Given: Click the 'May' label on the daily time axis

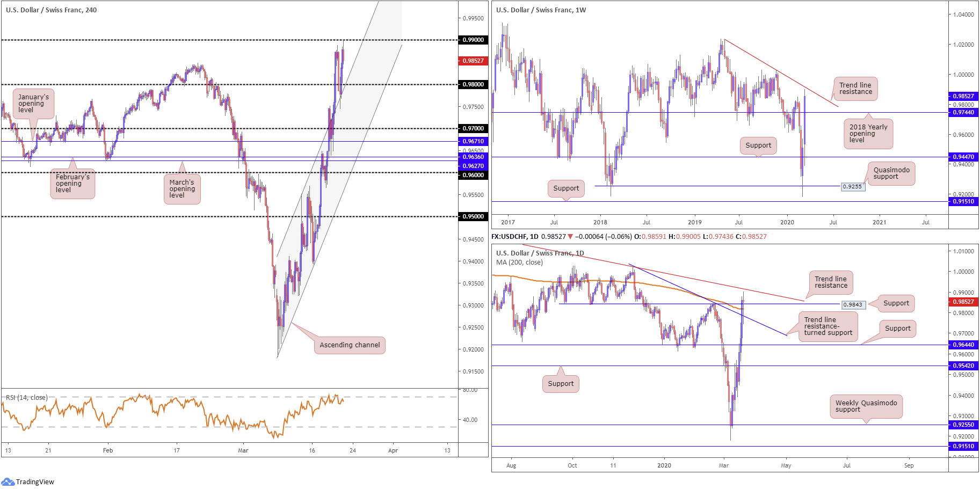Looking at the screenshot, I should 786,465.
